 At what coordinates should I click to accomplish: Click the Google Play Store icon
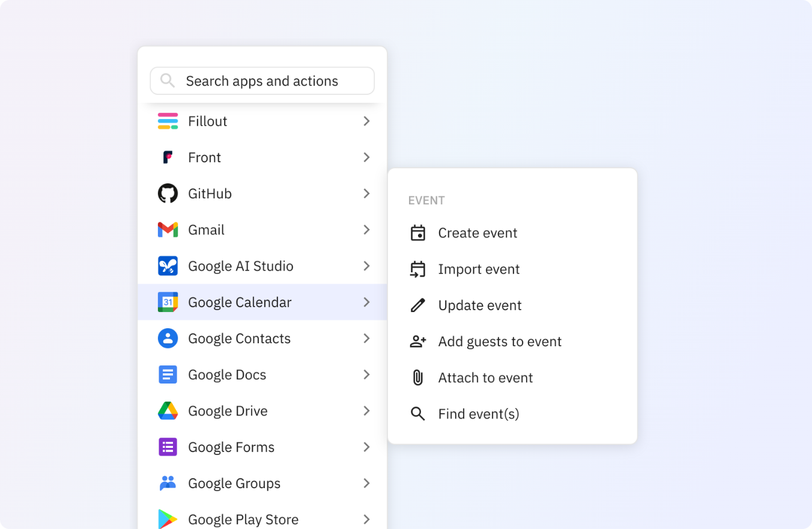tap(168, 519)
